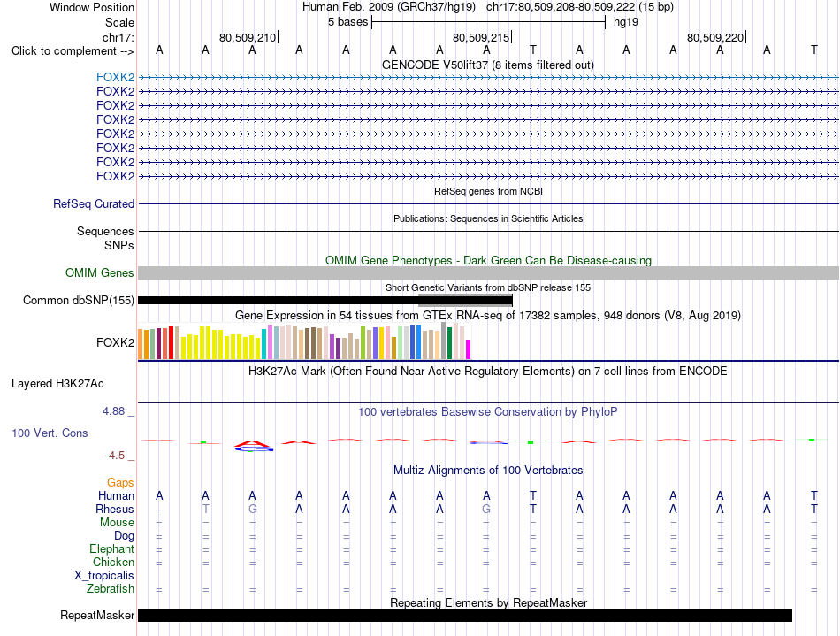Click GENCODE V50lift37 track title
Image resolution: width=840 pixels, height=636 pixels.
coord(488,65)
